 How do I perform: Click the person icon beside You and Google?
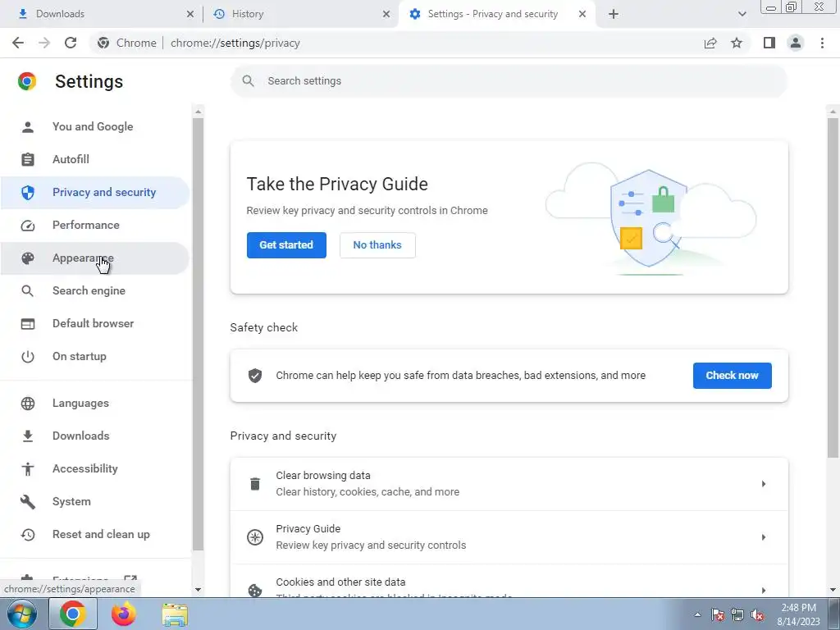click(27, 127)
